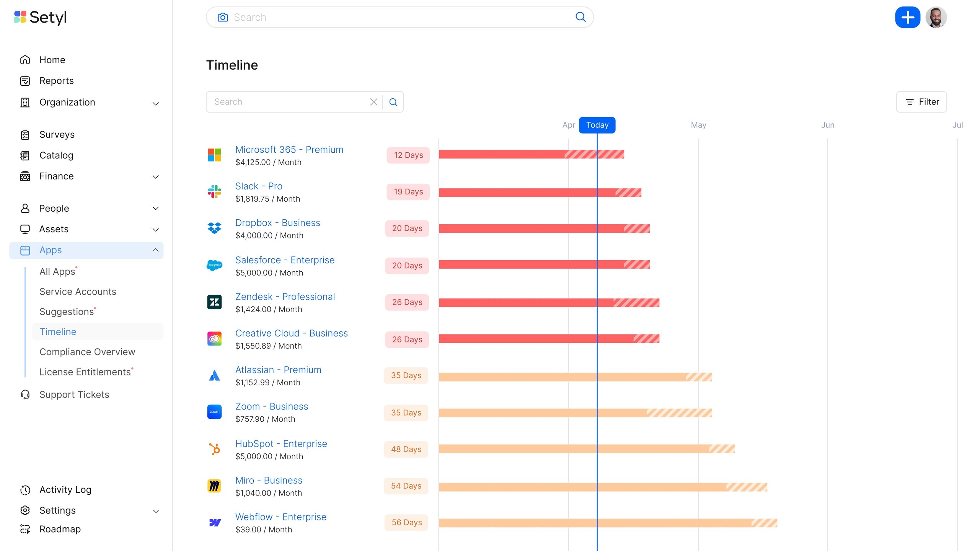Click the blue plus add button
980x551 pixels.
[907, 17]
